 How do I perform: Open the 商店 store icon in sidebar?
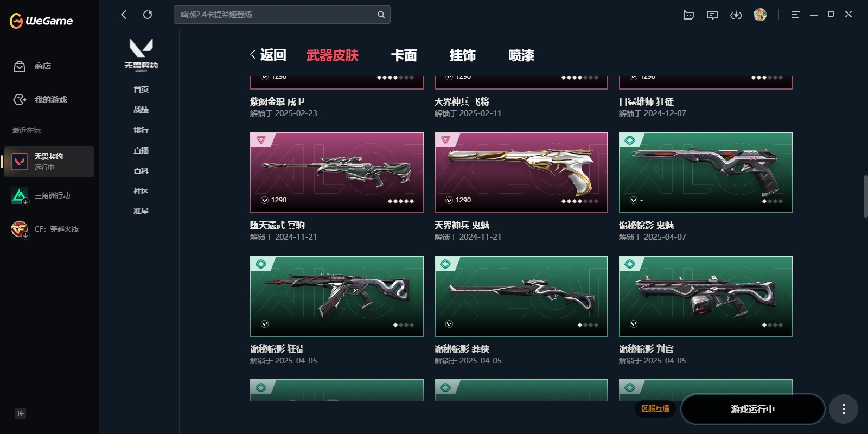tap(20, 66)
